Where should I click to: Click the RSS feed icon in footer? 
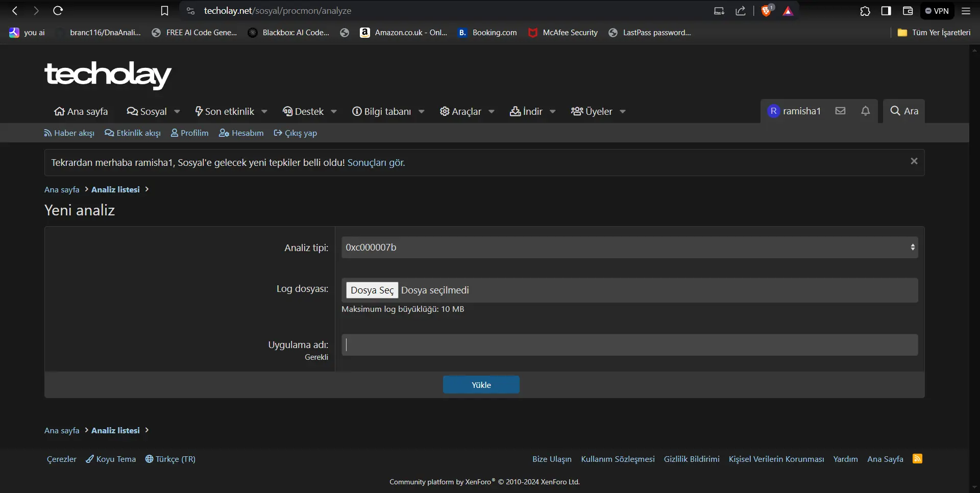(x=918, y=459)
